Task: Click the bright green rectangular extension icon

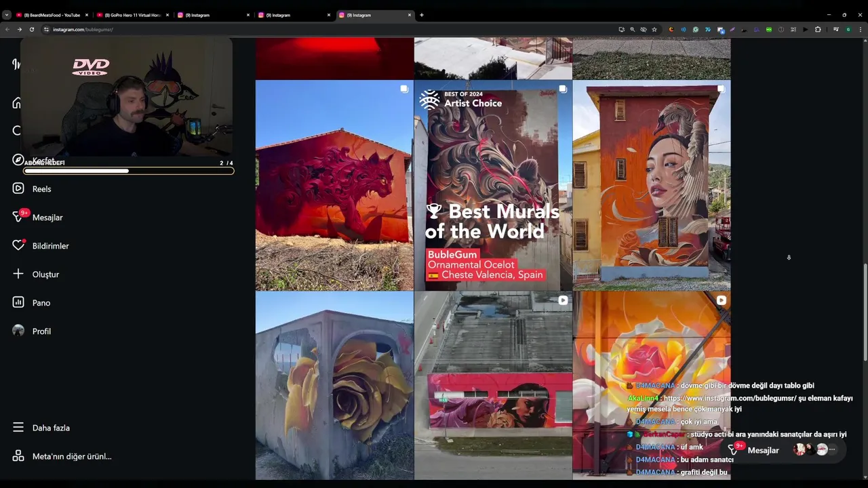Action: 769,29
